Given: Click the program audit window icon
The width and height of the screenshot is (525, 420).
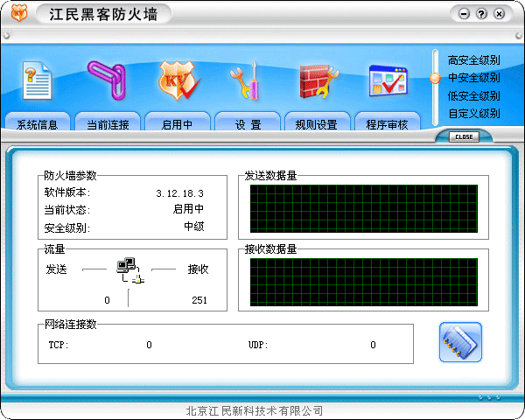Looking at the screenshot, I should pyautogui.click(x=388, y=80).
